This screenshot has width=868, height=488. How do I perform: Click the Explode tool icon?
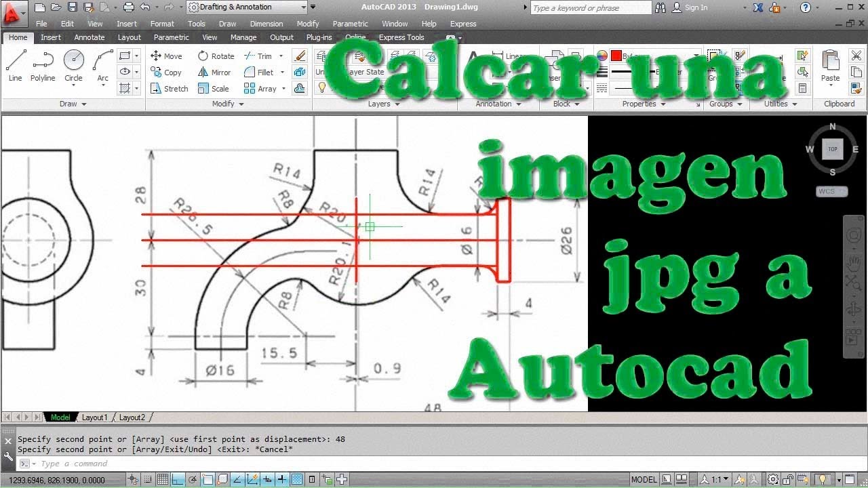[x=300, y=73]
